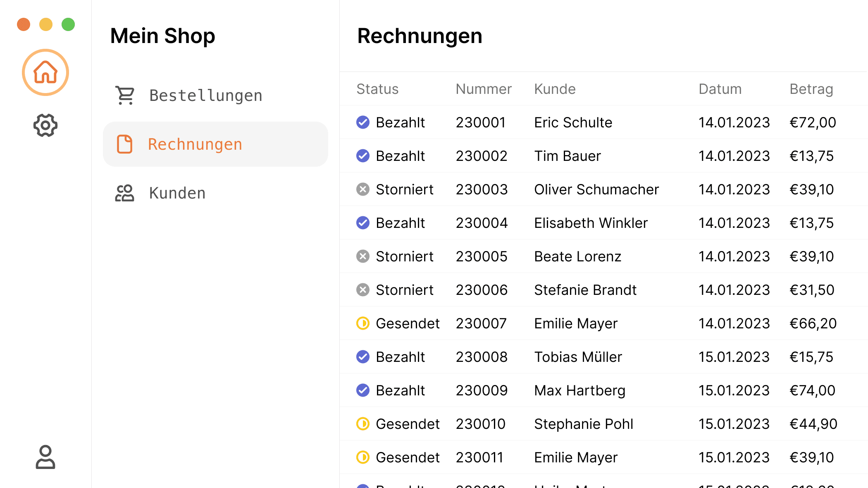Click the Kunden people icon
Image resolution: width=868 pixels, height=488 pixels.
tap(125, 193)
